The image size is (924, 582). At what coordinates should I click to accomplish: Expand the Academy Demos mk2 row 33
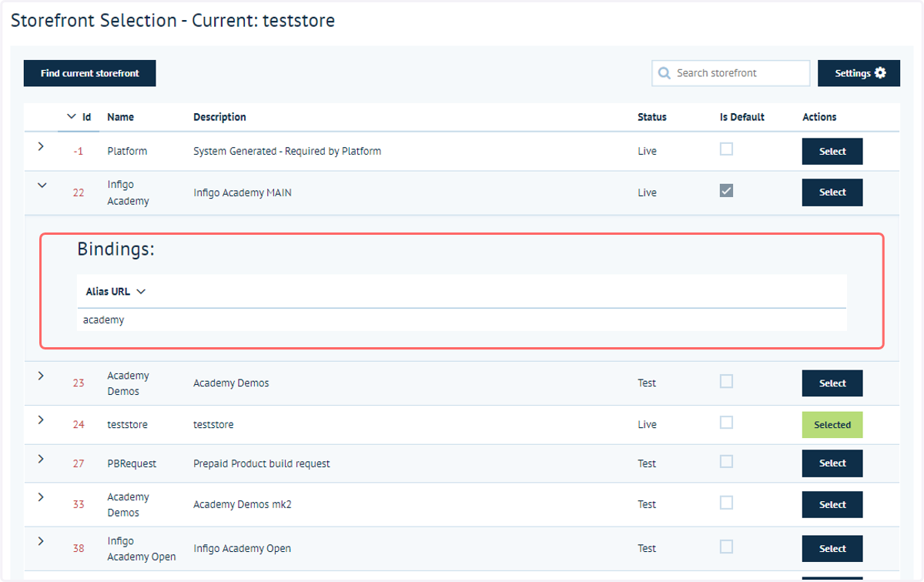tap(42, 497)
